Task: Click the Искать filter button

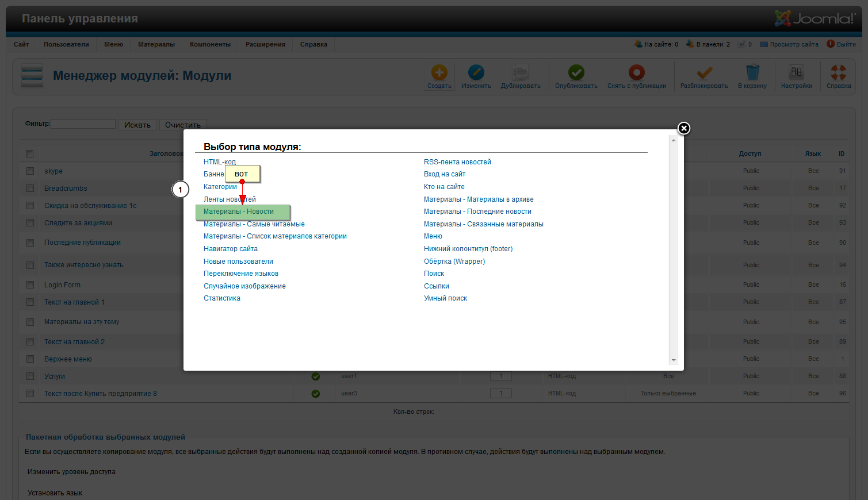Action: tap(137, 125)
